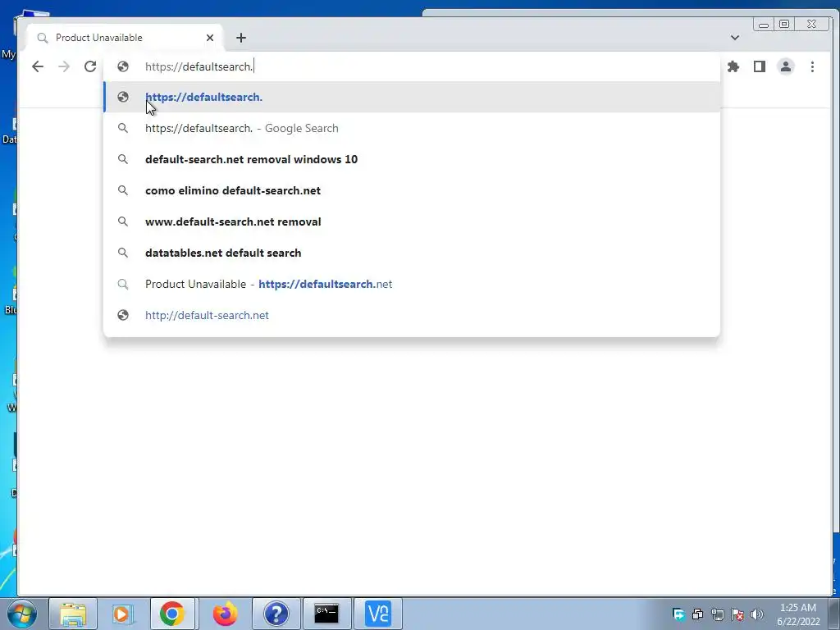840x630 pixels.
Task: Open Windows Explorer from the taskbar
Action: (x=73, y=614)
